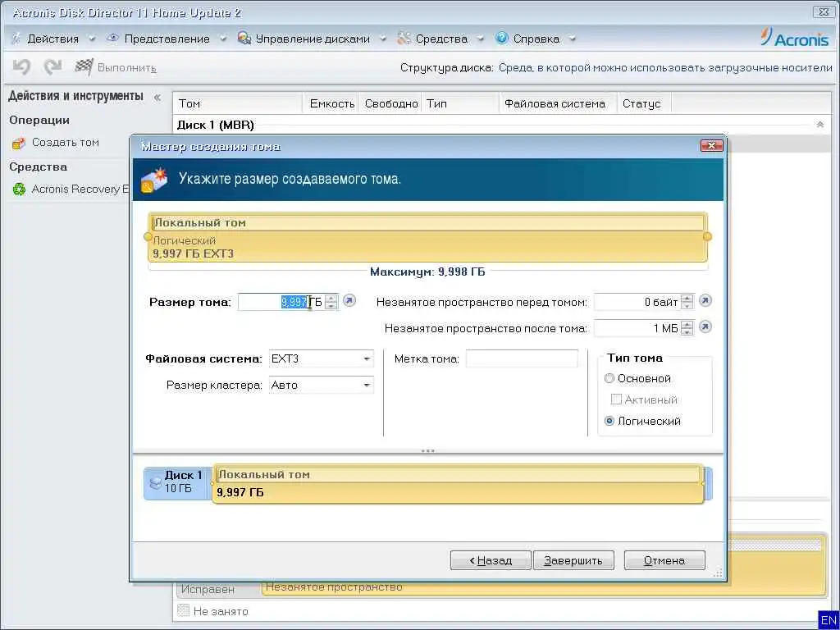Open dropdown arrow next to Справка

572,39
